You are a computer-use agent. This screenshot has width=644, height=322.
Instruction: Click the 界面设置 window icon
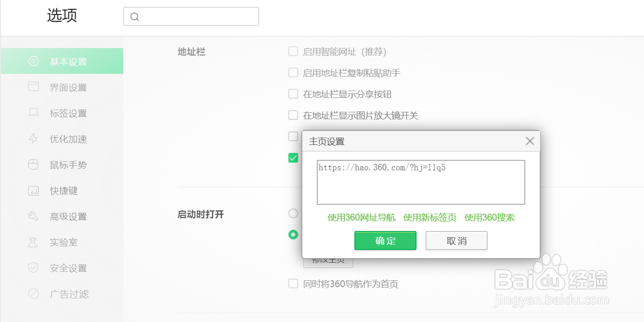pyautogui.click(x=34, y=87)
